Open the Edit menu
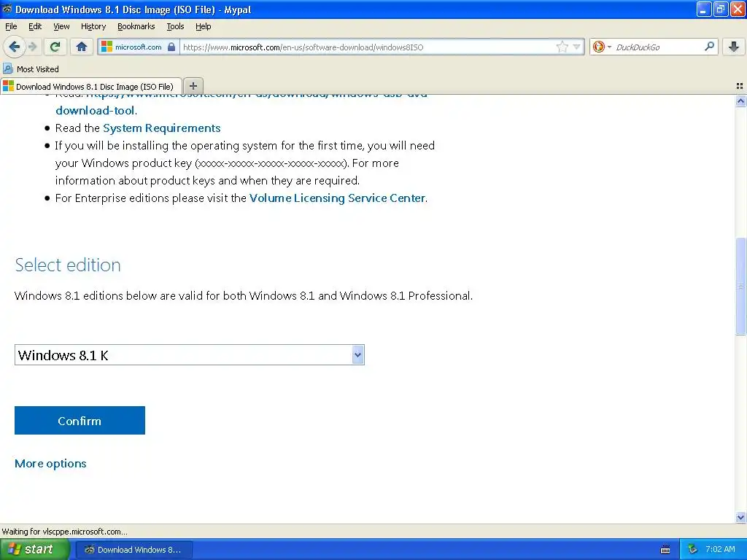This screenshot has width=747, height=560. [35, 26]
